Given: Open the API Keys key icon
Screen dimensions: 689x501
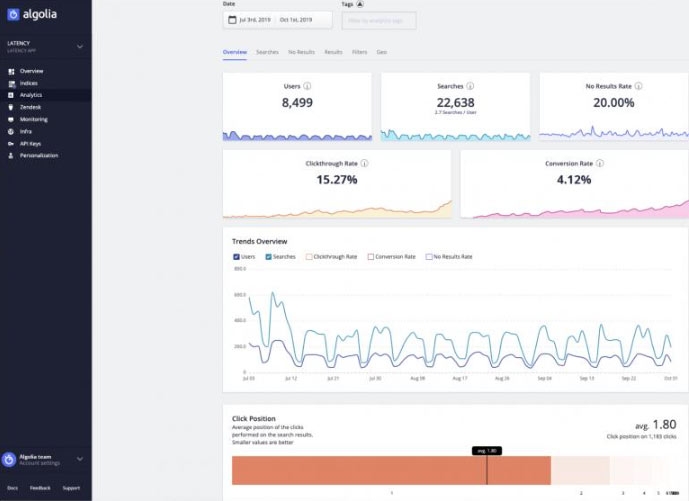Looking at the screenshot, I should pyautogui.click(x=11, y=144).
